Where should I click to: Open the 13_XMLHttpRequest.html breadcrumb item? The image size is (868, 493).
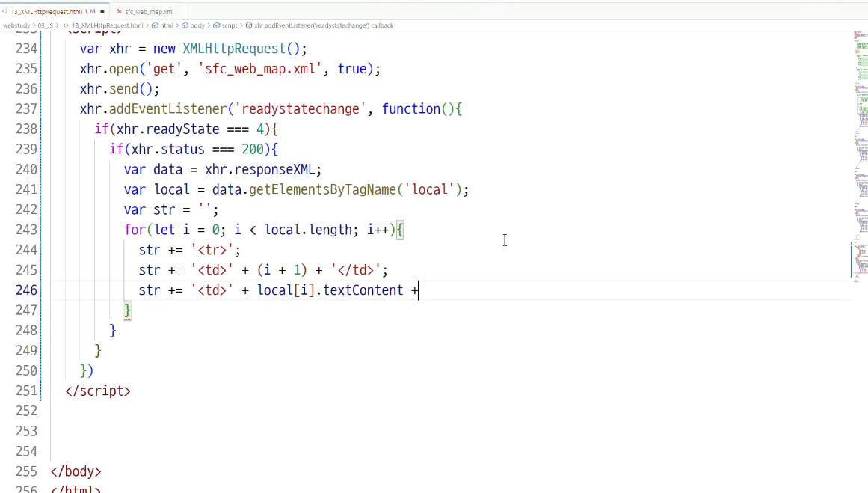click(108, 25)
